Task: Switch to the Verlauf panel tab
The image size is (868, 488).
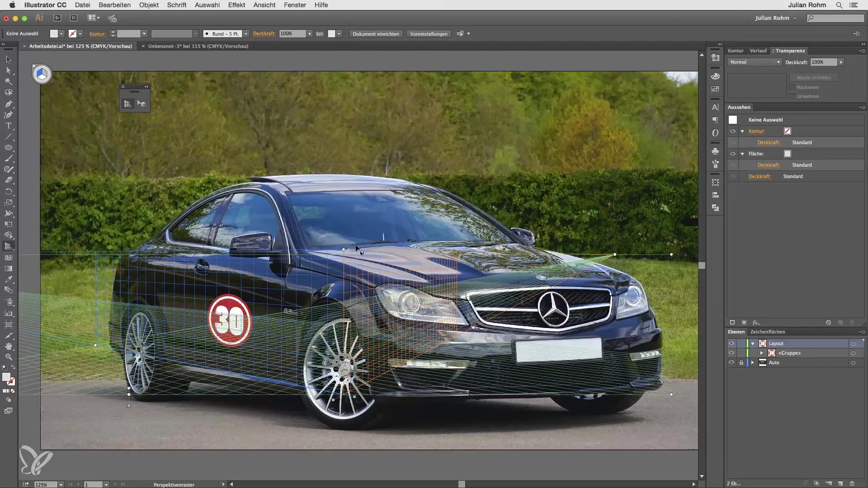Action: [x=758, y=51]
